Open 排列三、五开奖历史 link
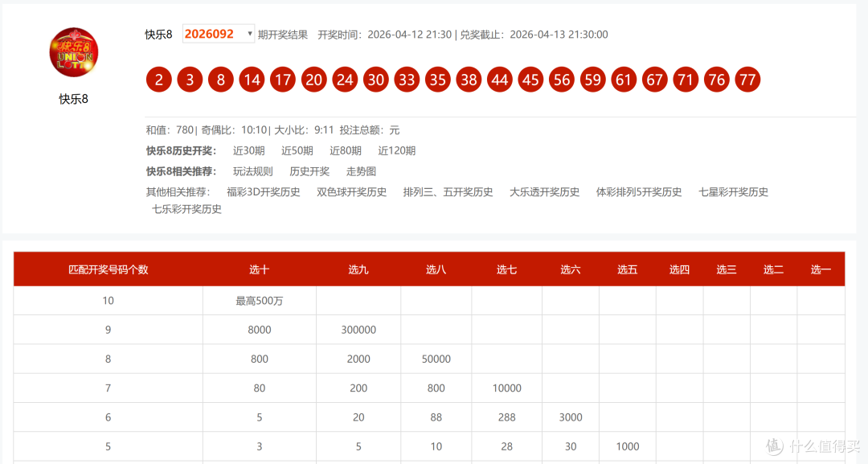The image size is (868, 464). (x=448, y=192)
